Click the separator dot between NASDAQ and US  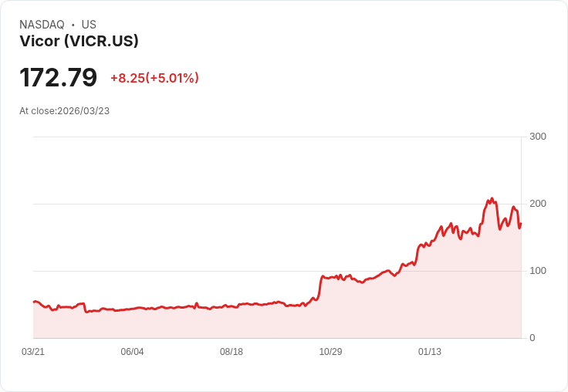tap(73, 25)
